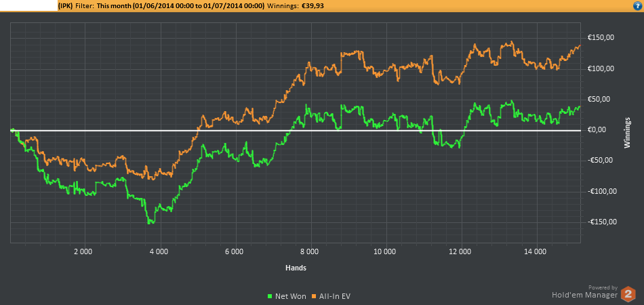Click the €150,00 axis label
This screenshot has width=644, height=305.
click(x=601, y=37)
